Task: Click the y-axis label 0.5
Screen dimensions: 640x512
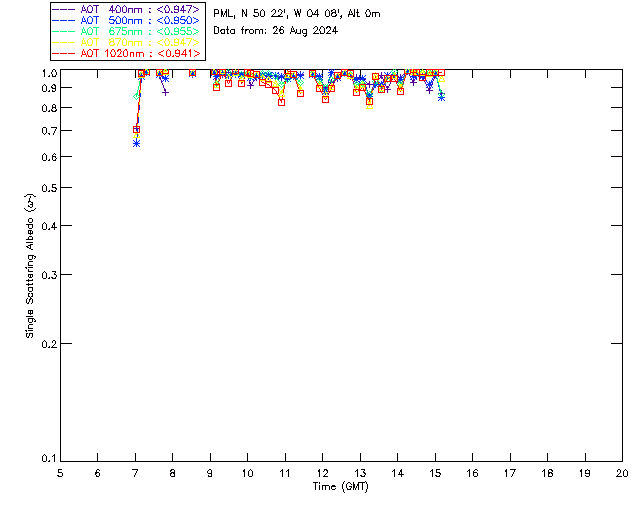Action: (x=49, y=188)
